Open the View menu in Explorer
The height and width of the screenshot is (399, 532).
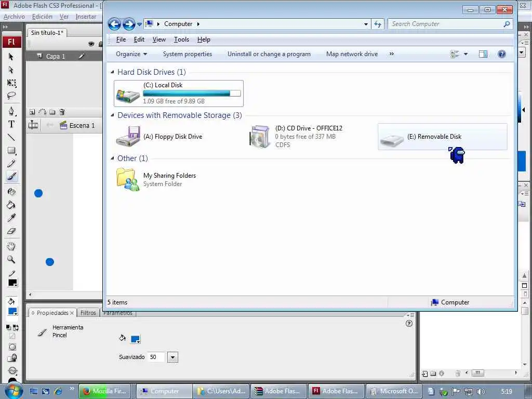[159, 39]
